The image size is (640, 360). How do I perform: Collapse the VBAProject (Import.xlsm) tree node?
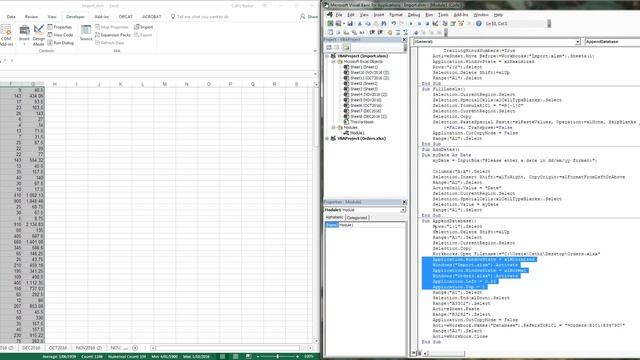tap(327, 56)
